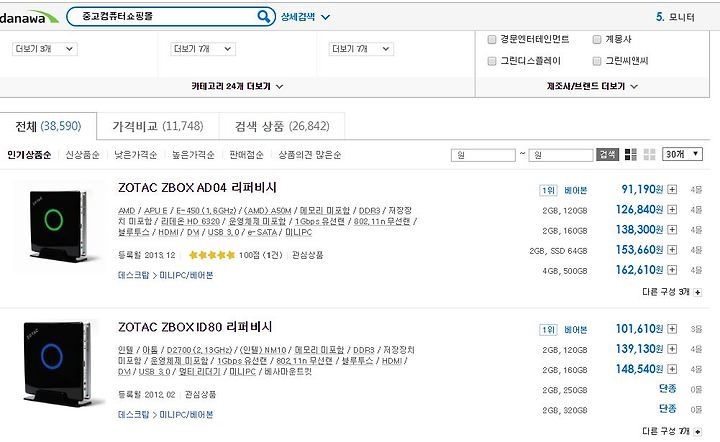The height and width of the screenshot is (442, 720).
Task: Check the 경문엔터테인먼트 checkbox
Action: 492,39
